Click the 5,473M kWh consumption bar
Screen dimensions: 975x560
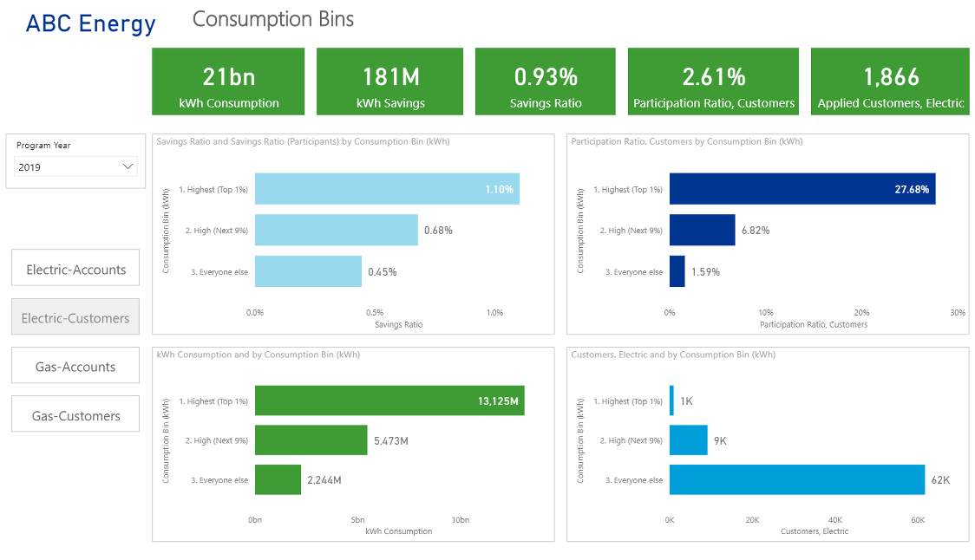(x=311, y=440)
